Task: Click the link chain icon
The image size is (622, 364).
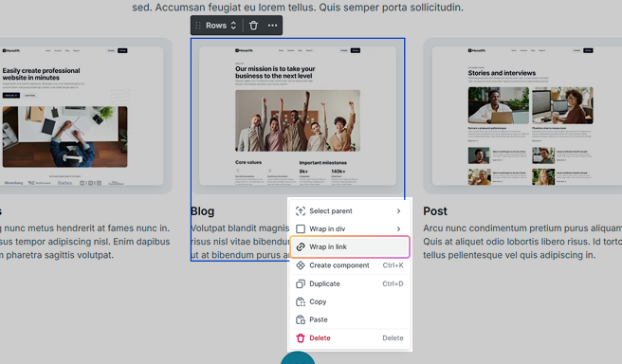Action: pos(301,246)
